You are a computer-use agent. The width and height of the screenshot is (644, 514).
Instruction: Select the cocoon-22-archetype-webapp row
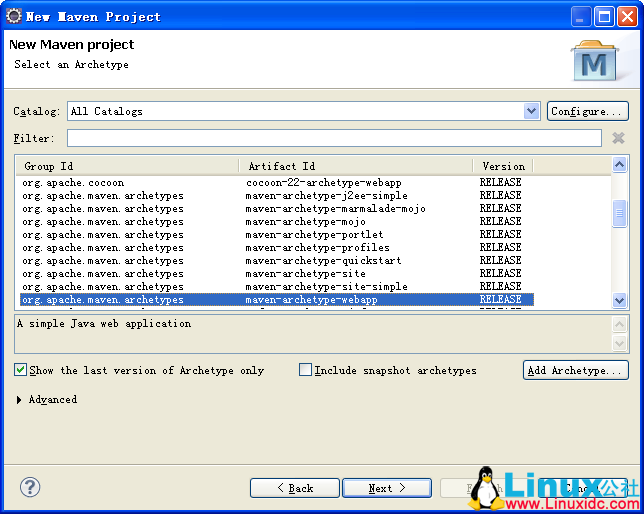pyautogui.click(x=277, y=182)
